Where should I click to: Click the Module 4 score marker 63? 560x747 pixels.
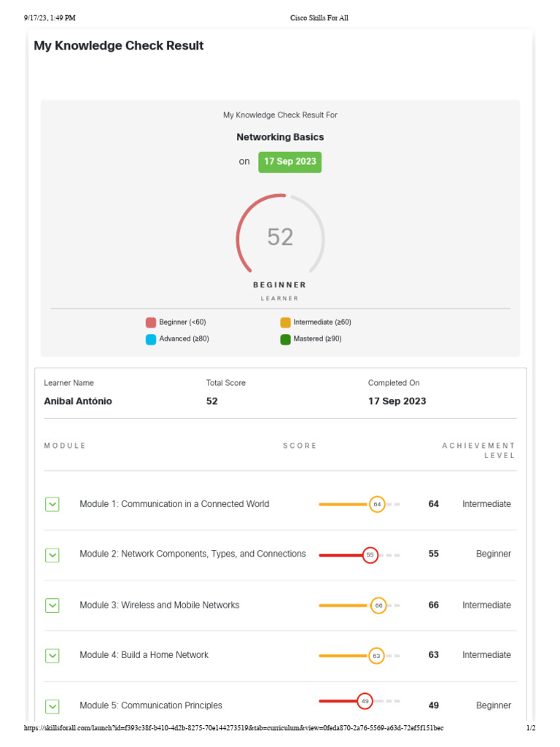(x=376, y=656)
